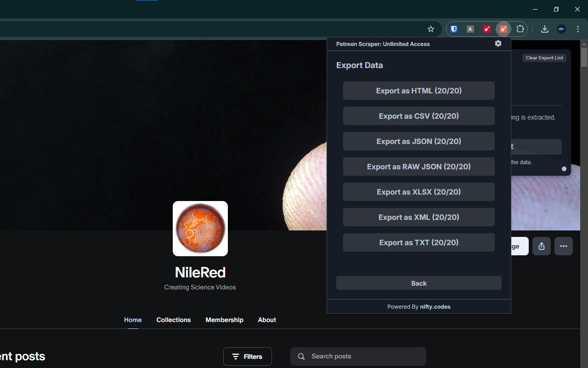Open the Chrome three-dot browser menu

[x=577, y=29]
